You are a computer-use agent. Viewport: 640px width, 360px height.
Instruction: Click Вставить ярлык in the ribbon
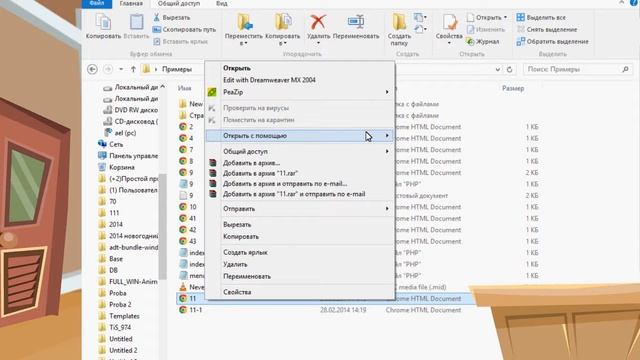(x=180, y=41)
